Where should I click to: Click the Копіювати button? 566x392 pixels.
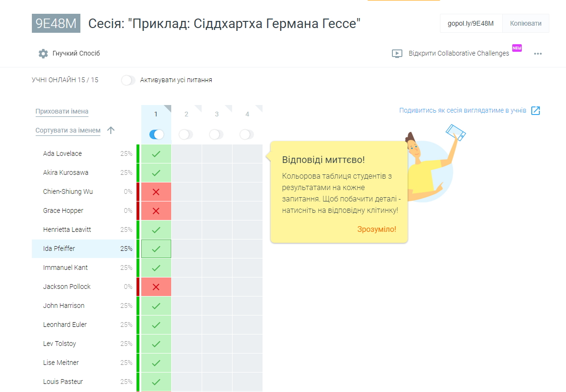coord(526,23)
